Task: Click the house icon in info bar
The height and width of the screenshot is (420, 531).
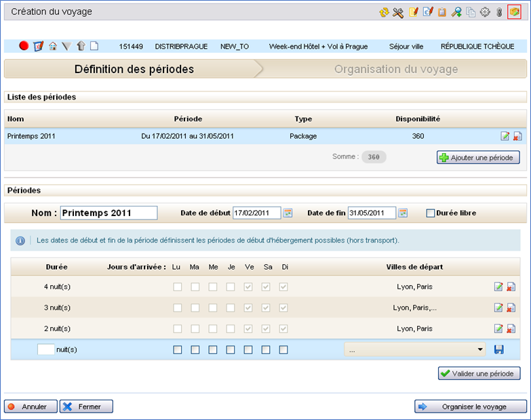Action: [x=53, y=46]
